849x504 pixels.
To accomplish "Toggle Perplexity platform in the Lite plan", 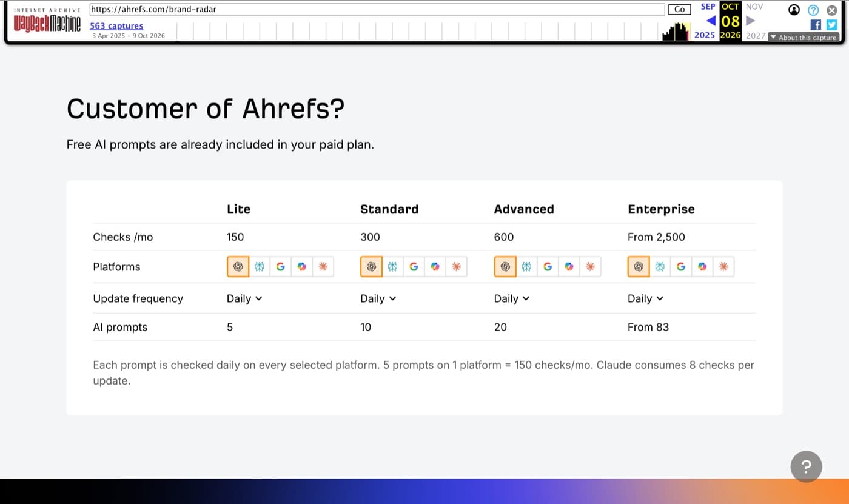I will click(x=260, y=266).
